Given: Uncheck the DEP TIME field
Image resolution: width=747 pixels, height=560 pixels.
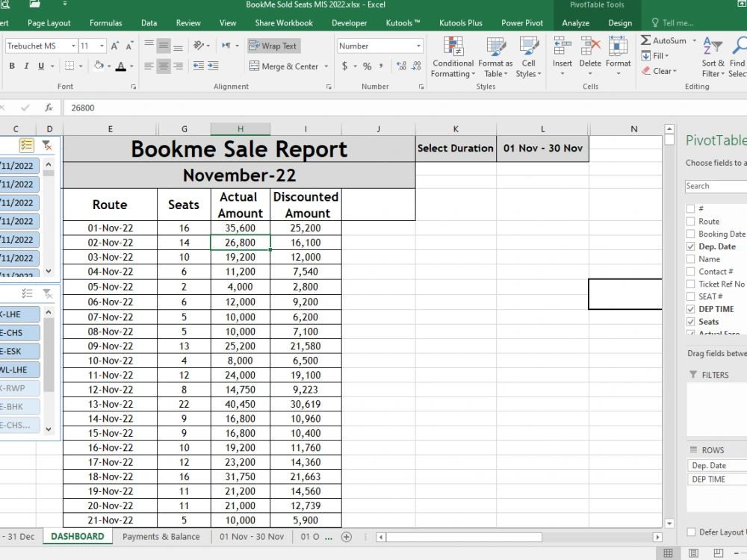Looking at the screenshot, I should coord(691,309).
